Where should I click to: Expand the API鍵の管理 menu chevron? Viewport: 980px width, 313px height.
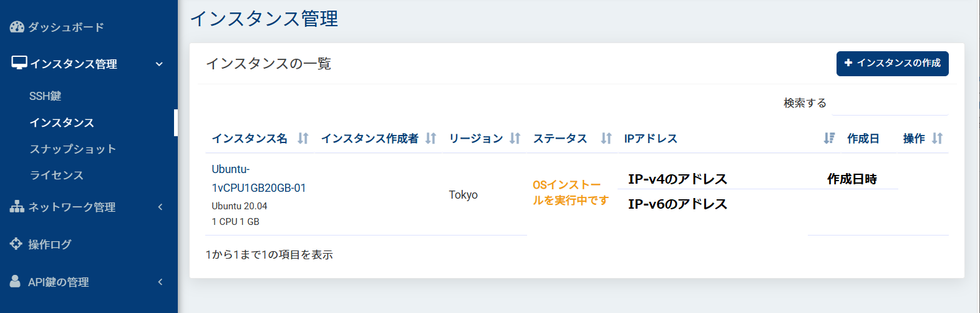(160, 282)
